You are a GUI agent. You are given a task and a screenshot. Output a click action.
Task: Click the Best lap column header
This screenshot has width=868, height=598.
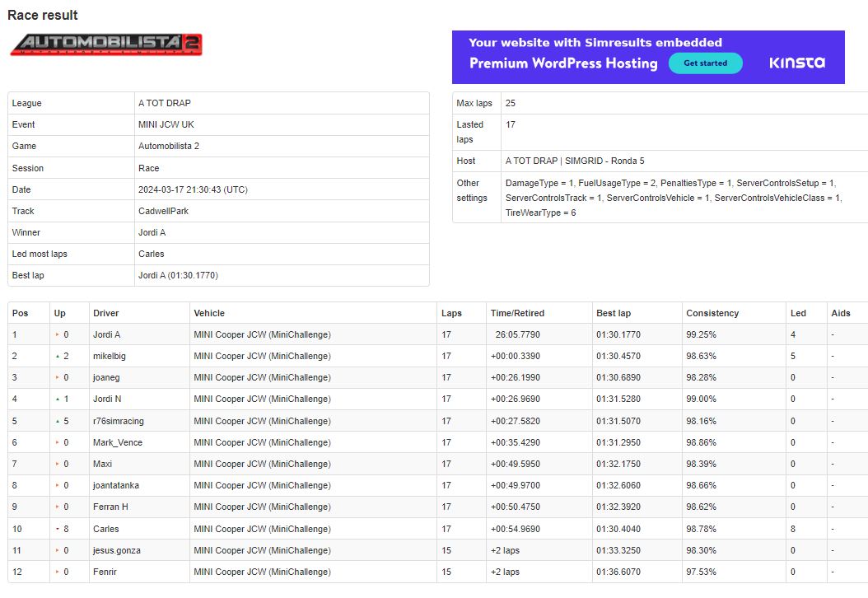pos(614,313)
